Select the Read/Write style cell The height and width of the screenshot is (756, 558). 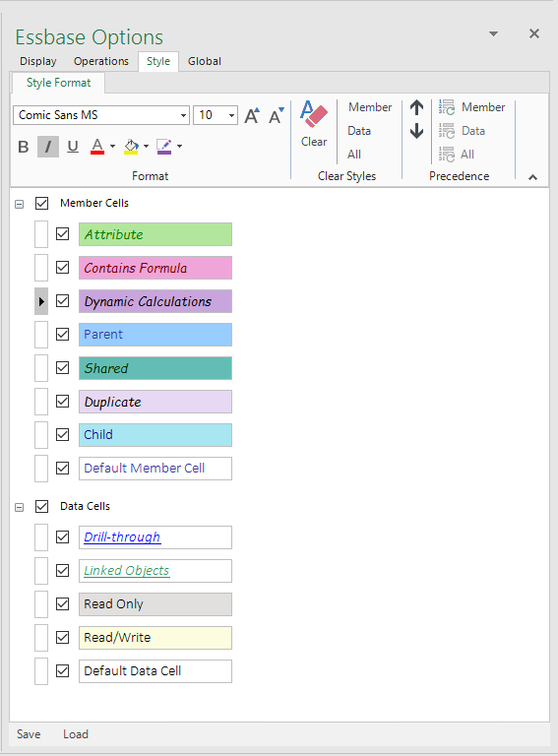pos(155,638)
